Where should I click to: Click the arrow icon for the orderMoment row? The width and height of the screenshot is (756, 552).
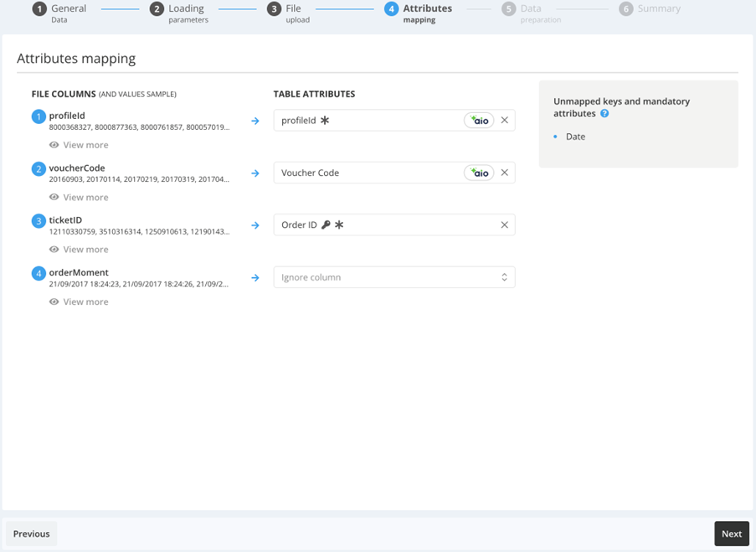[x=255, y=278]
